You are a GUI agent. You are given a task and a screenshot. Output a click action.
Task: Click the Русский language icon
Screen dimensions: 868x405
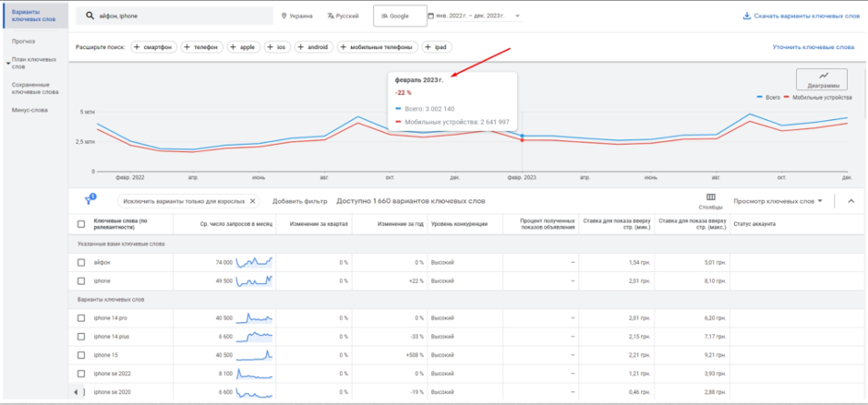tap(330, 16)
